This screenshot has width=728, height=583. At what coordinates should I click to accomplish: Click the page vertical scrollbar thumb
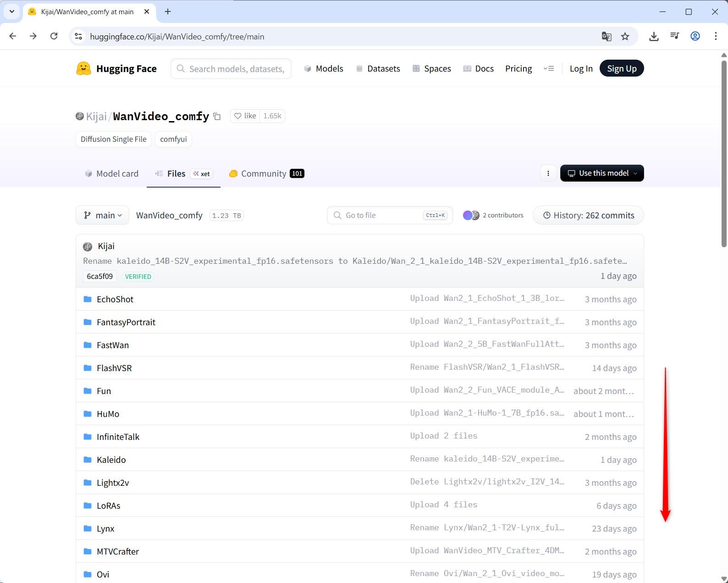pyautogui.click(x=724, y=151)
